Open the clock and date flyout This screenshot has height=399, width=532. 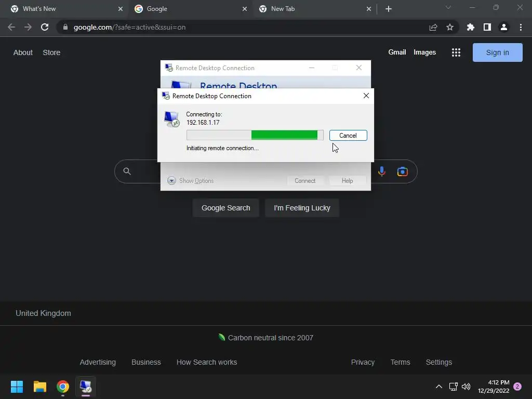494,387
